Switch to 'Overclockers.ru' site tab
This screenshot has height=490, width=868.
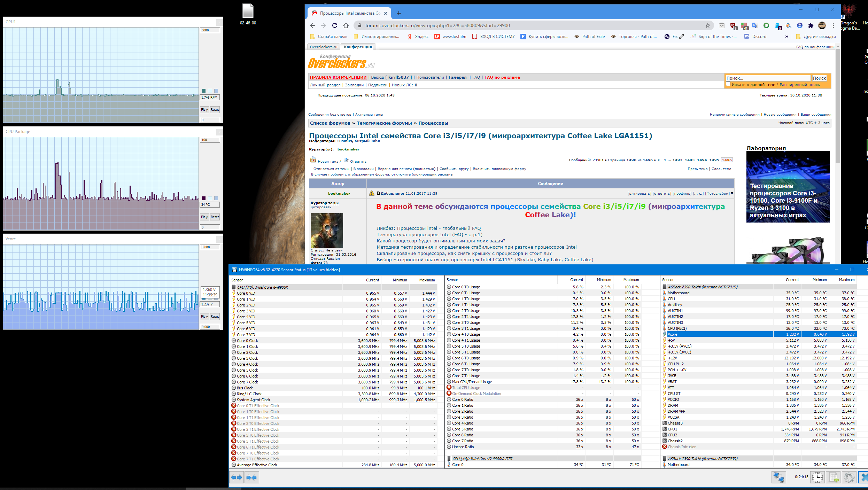point(324,47)
